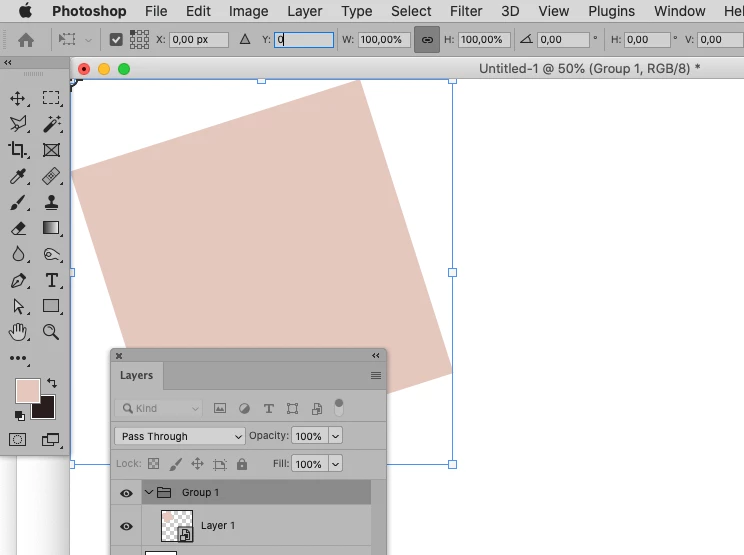This screenshot has height=555, width=744.
Task: Select the Polygonal Lasso tool
Action: (x=18, y=124)
